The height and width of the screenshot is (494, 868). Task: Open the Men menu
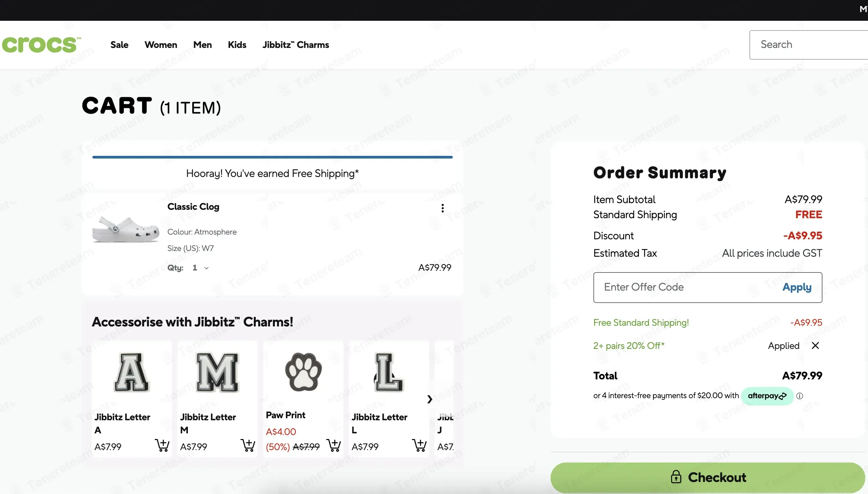pos(202,45)
